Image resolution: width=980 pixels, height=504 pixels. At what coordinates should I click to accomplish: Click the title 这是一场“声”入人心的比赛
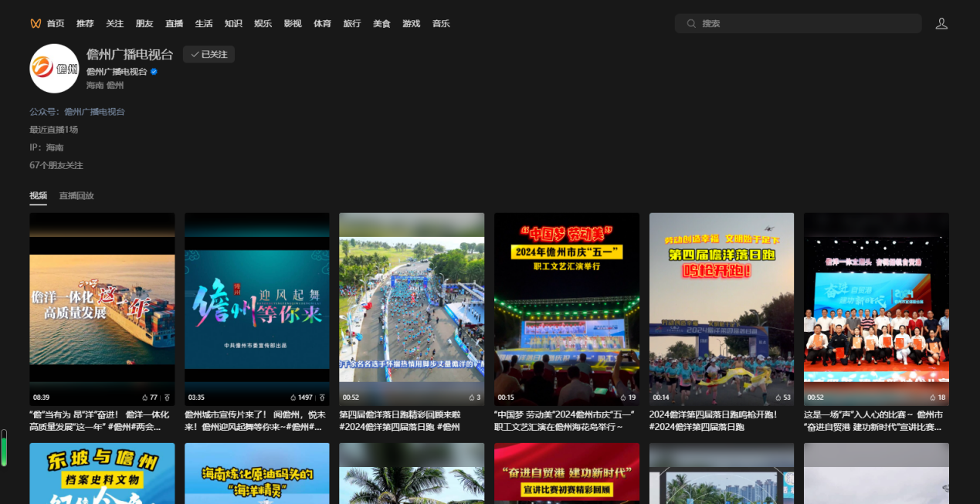click(x=875, y=421)
